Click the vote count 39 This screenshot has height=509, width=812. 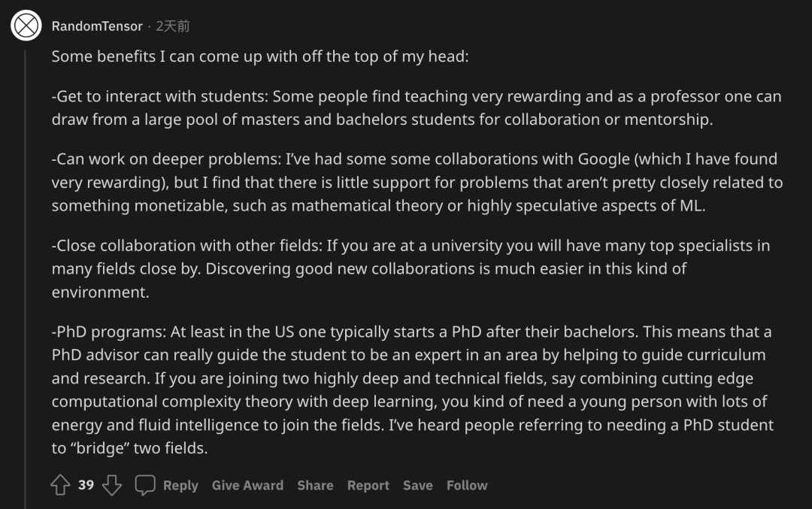(x=86, y=486)
